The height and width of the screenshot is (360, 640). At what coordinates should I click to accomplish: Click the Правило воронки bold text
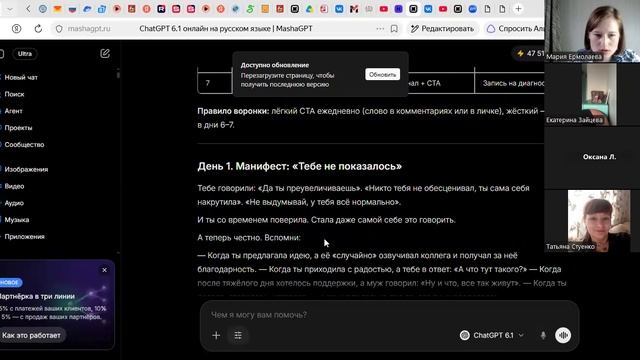pyautogui.click(x=233, y=111)
